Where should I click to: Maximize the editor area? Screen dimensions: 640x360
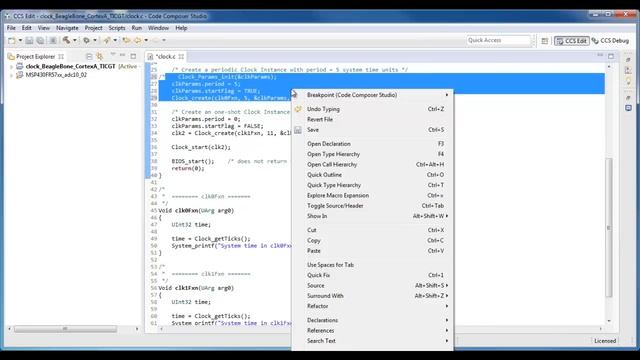pyautogui.click(x=611, y=56)
